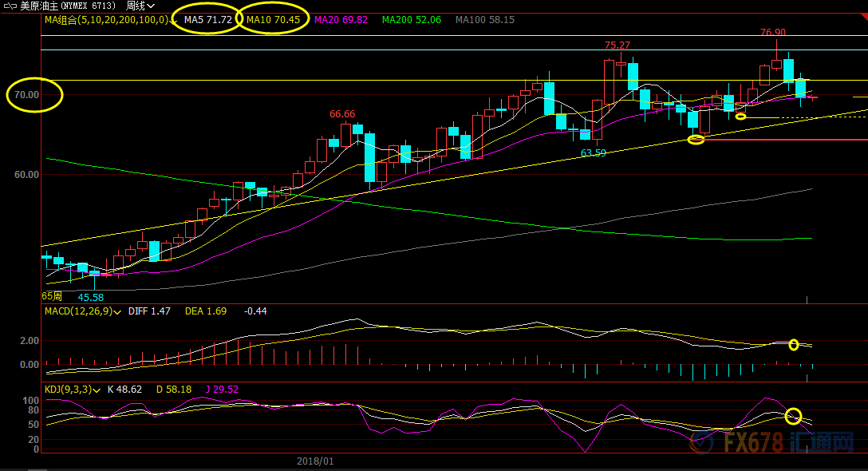
Task: Click the 2018/01 date on time axis
Action: coord(315,461)
